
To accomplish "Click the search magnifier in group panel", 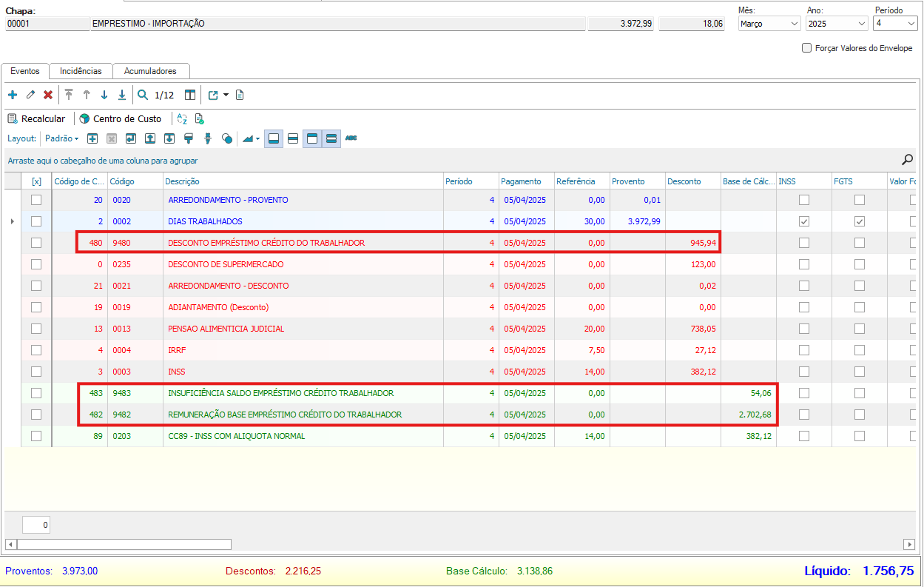I will point(907,160).
